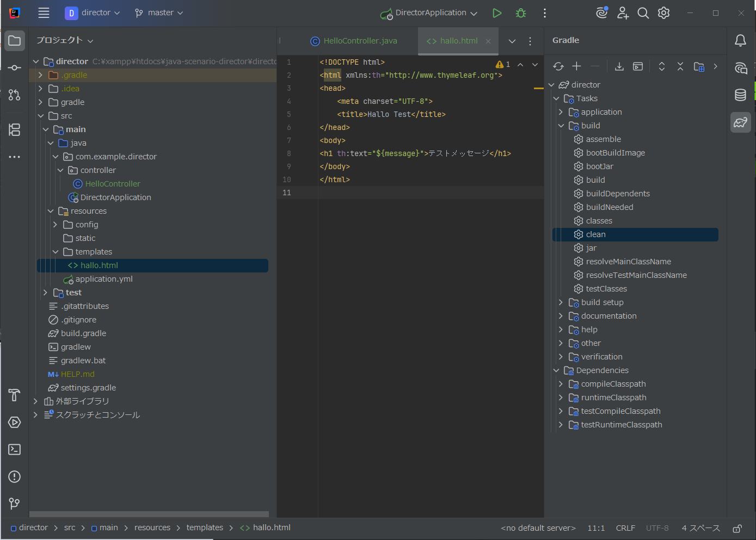Viewport: 756px width, 540px height.
Task: Open the Structure tool window
Action: (x=15, y=129)
